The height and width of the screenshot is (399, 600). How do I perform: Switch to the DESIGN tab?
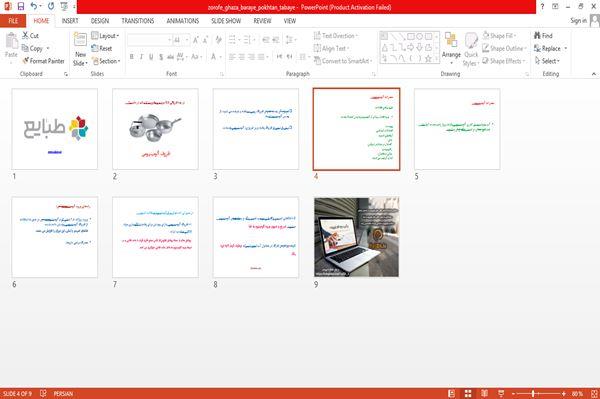tap(100, 21)
